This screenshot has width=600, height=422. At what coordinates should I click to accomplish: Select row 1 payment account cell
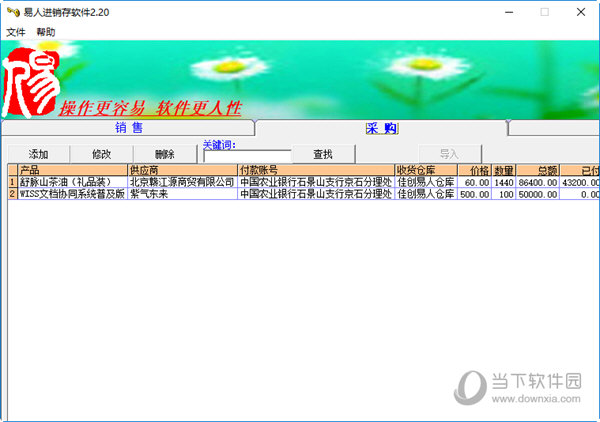click(x=316, y=182)
